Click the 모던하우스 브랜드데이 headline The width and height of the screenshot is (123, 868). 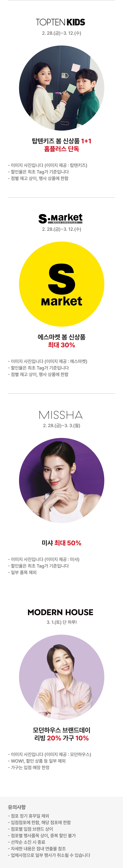click(x=61, y=730)
